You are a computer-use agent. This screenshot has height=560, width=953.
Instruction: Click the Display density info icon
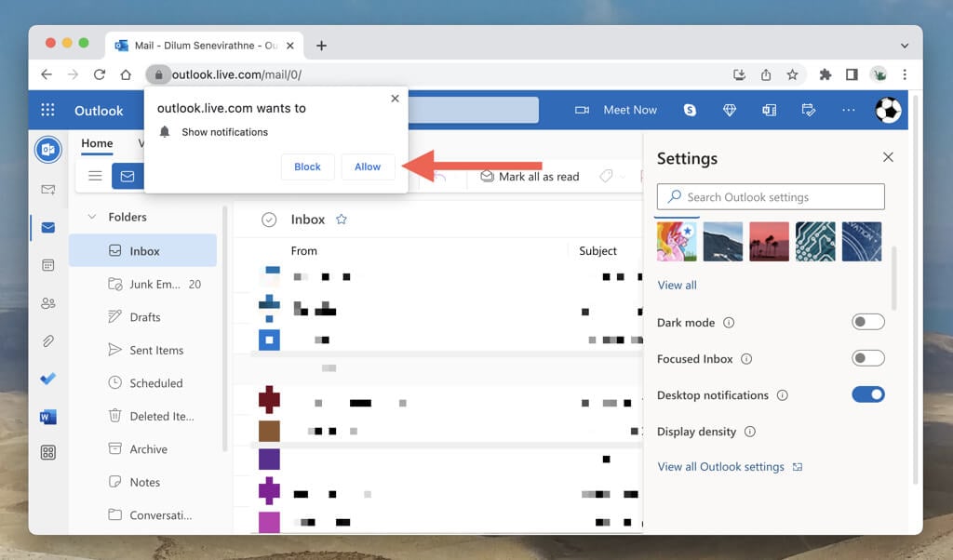click(750, 432)
